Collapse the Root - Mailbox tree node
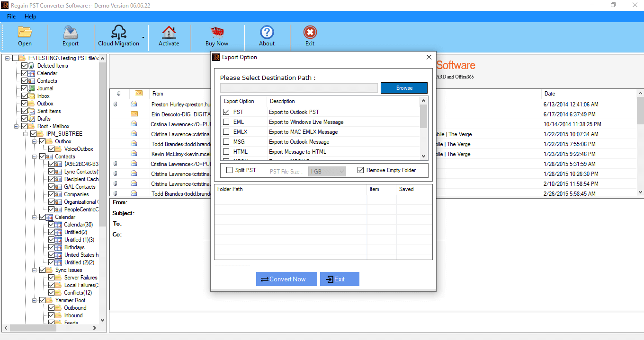The image size is (644, 340). (17, 126)
